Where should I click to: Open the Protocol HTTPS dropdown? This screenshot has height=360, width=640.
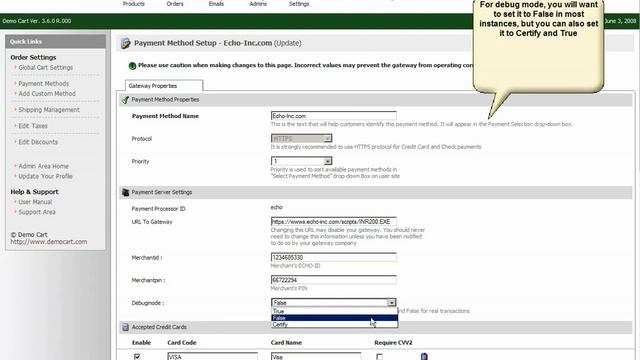click(x=301, y=138)
